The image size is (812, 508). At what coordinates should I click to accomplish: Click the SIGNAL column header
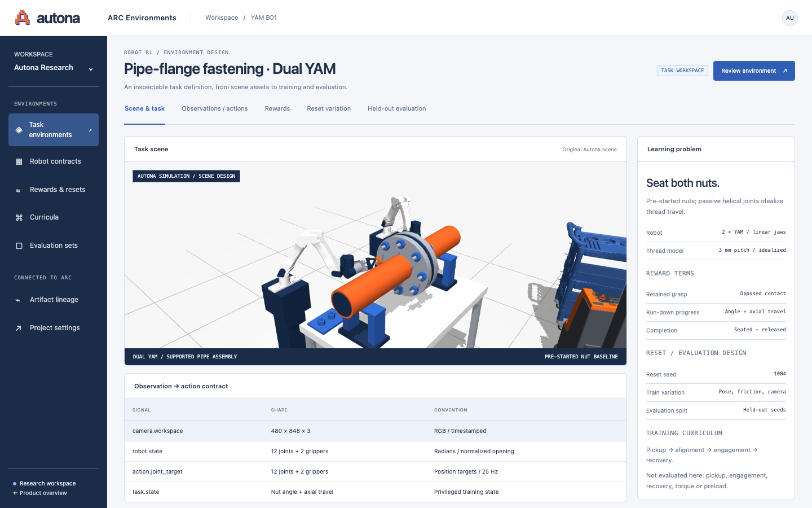coord(142,410)
